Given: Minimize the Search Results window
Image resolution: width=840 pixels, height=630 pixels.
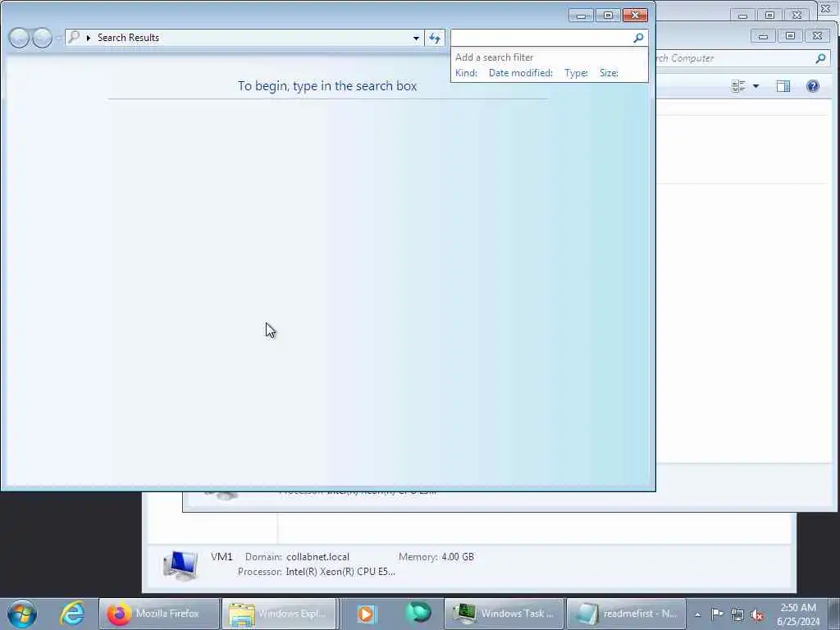Looking at the screenshot, I should [581, 16].
